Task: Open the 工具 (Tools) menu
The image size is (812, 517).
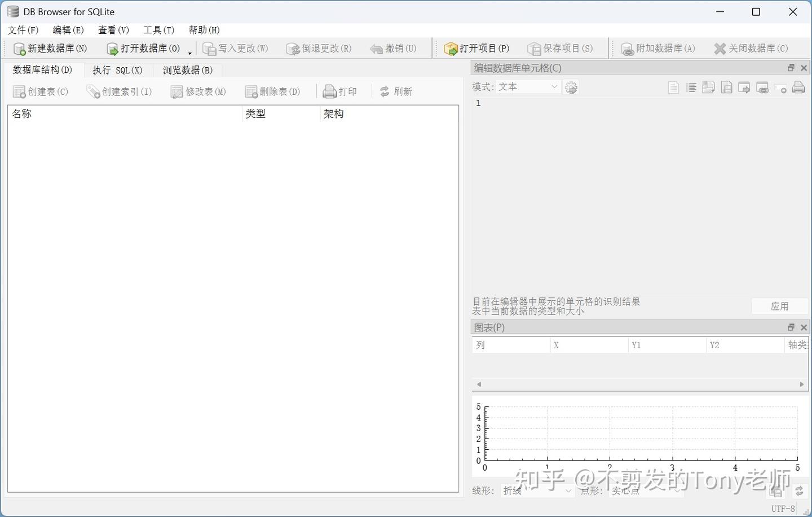Action: tap(158, 30)
